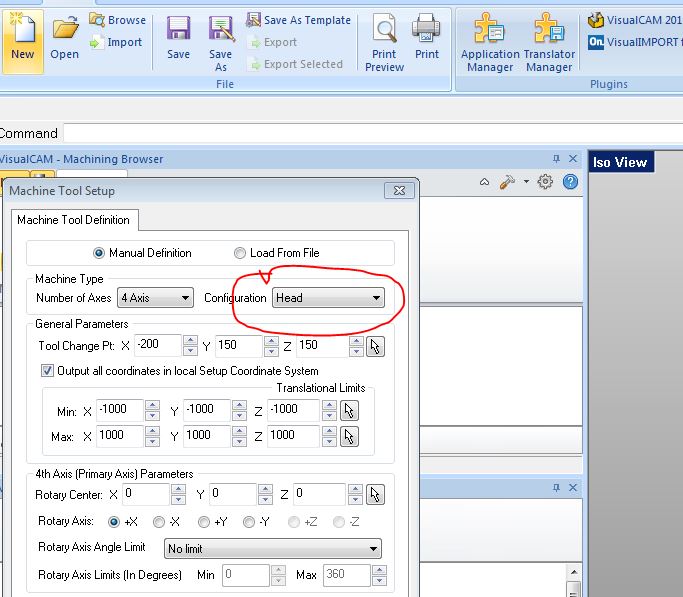The width and height of the screenshot is (683, 597).
Task: Pick Max translational limits with cursor button
Action: coord(349,437)
